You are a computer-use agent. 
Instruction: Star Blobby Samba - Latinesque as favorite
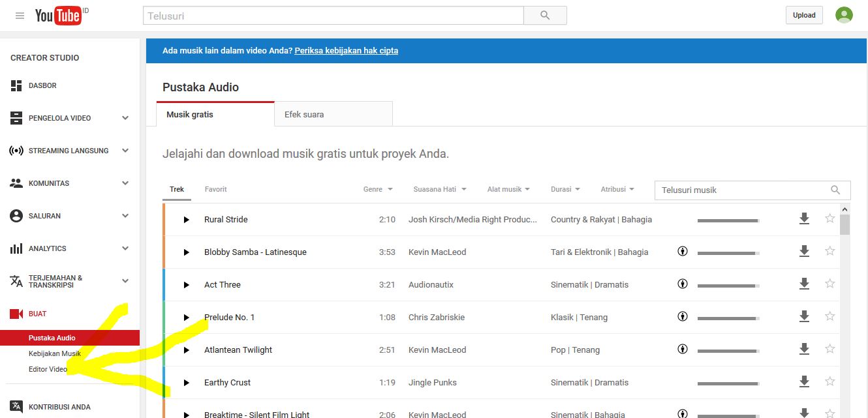[x=830, y=251]
